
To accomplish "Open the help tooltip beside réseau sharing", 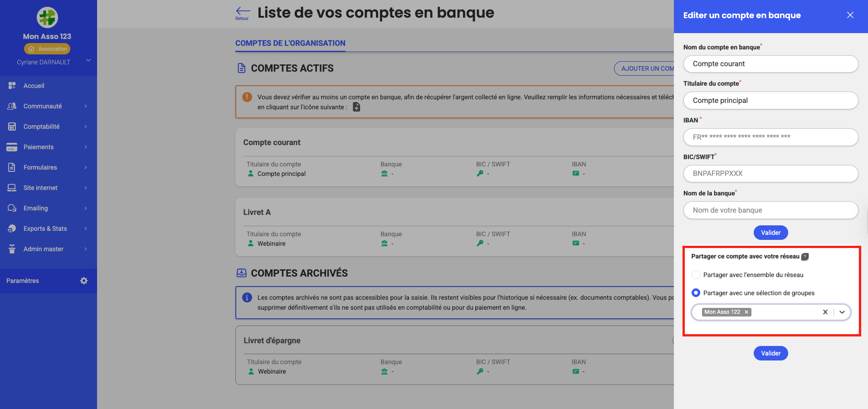I will (x=805, y=256).
